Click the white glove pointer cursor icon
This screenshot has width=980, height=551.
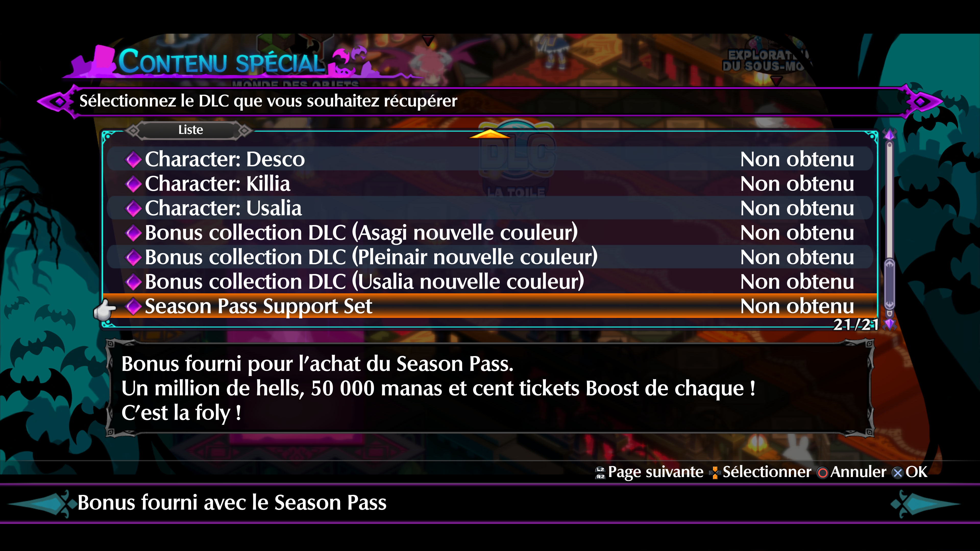click(105, 309)
